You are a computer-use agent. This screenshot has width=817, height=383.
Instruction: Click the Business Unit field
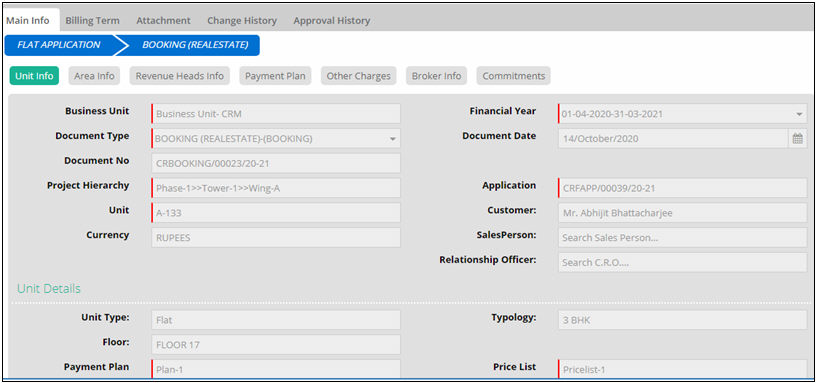point(276,114)
